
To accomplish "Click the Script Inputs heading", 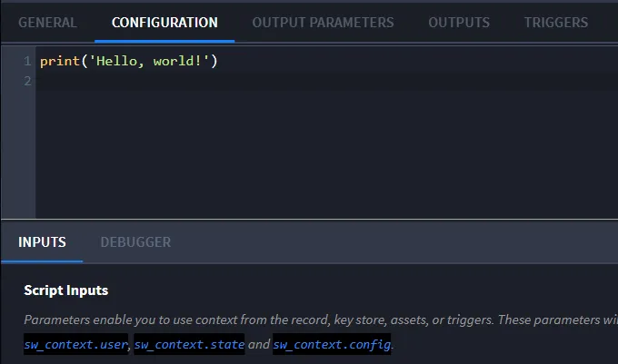I will (x=65, y=290).
